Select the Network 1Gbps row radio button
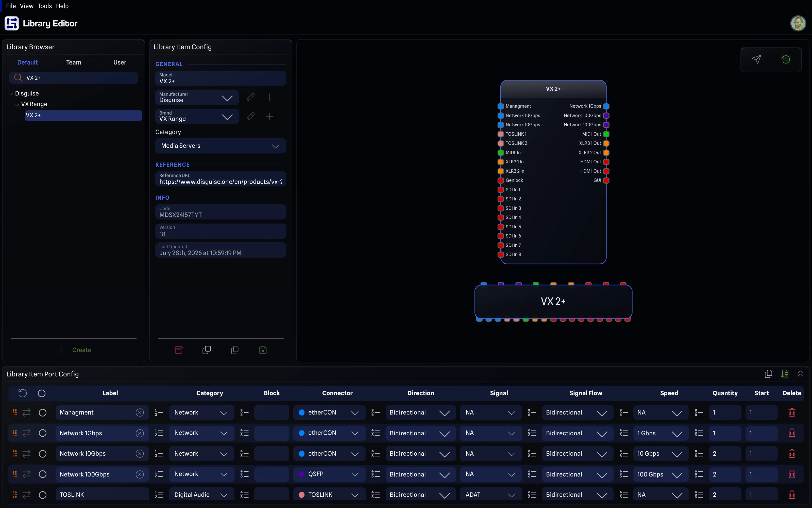 43,433
